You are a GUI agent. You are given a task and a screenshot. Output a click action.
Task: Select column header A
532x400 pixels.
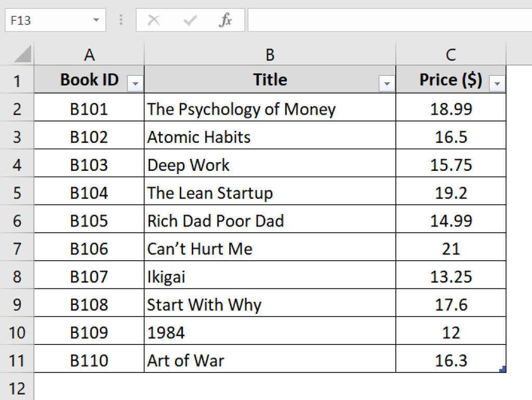tap(89, 54)
